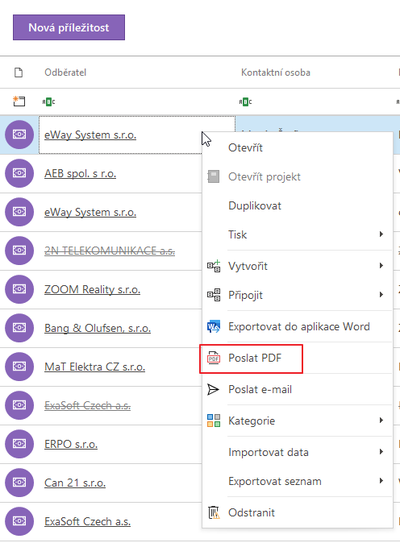Click the trash icon beside Odstranit
This screenshot has width=400, height=543.
pos(214,513)
